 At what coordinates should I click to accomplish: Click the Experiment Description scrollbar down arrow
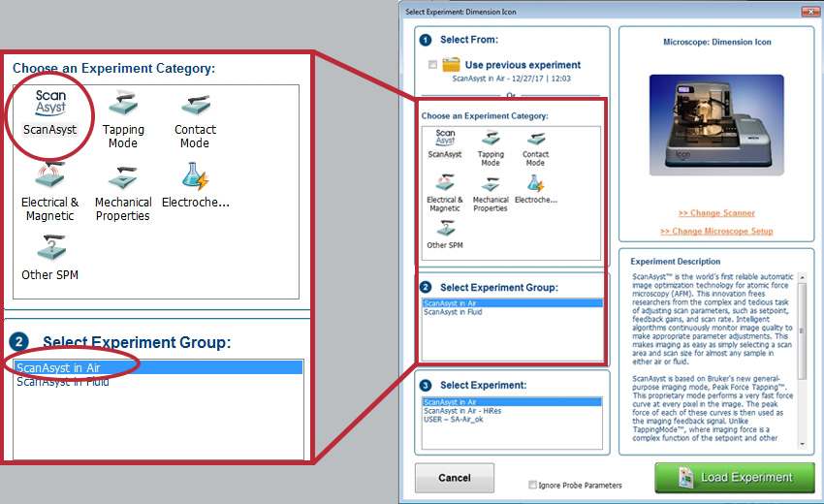(802, 444)
